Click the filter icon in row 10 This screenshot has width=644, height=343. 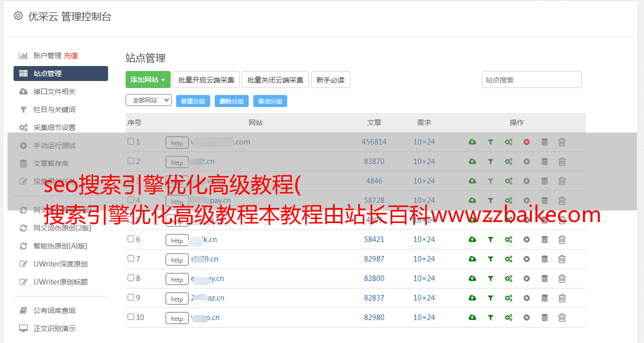[490, 317]
